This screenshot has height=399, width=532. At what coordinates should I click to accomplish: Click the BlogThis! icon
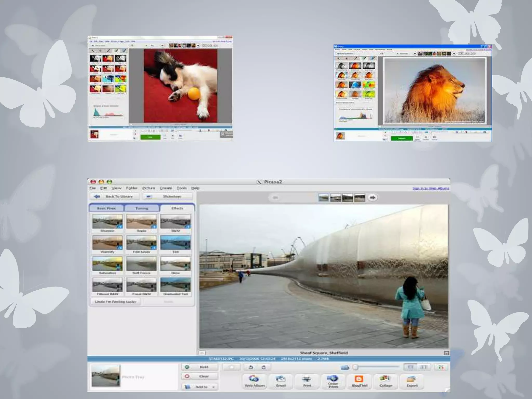[360, 381]
